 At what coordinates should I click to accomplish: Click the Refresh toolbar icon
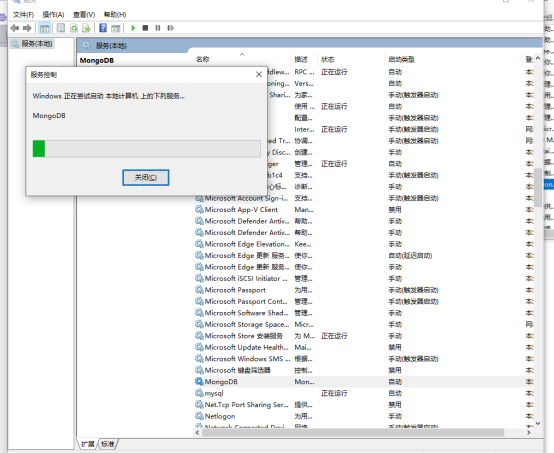(x=74, y=28)
